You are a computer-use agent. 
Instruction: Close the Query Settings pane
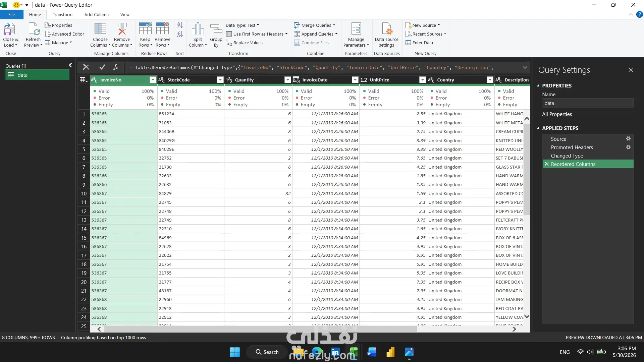[631, 70]
